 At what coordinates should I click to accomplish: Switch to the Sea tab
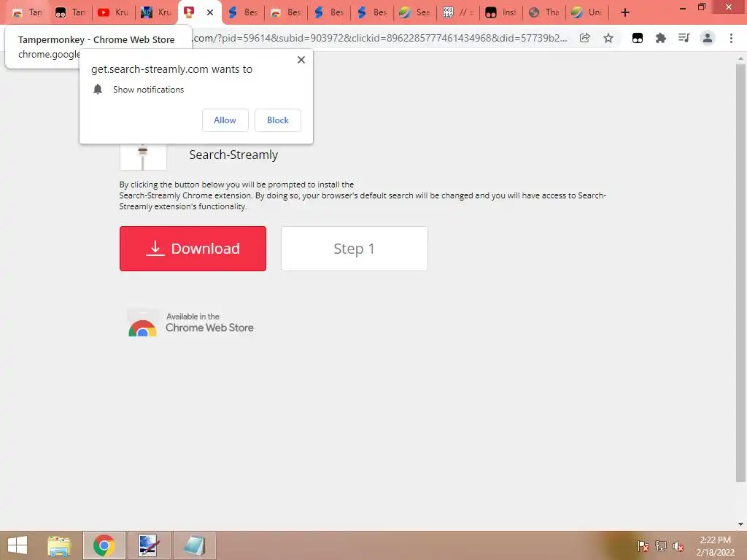coord(414,12)
